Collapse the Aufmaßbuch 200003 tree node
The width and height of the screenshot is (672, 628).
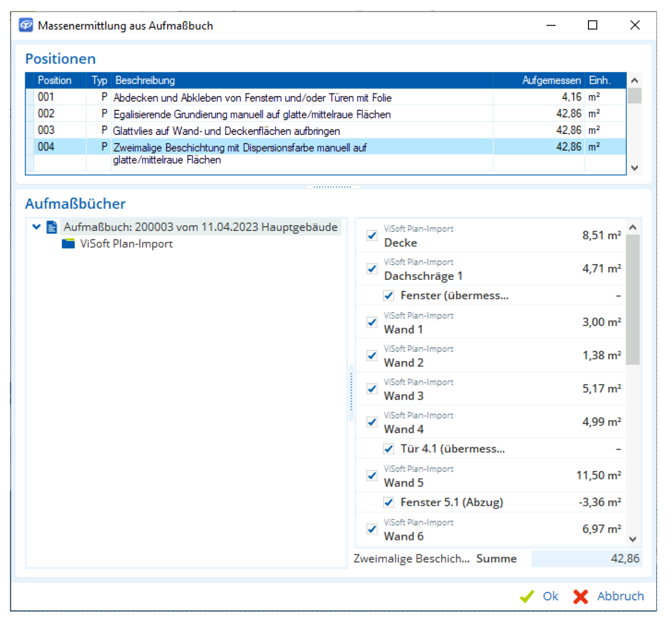click(x=36, y=227)
